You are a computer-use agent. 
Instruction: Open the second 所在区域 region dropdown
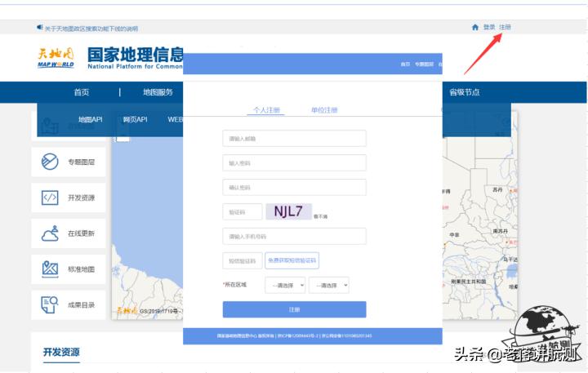pos(329,286)
